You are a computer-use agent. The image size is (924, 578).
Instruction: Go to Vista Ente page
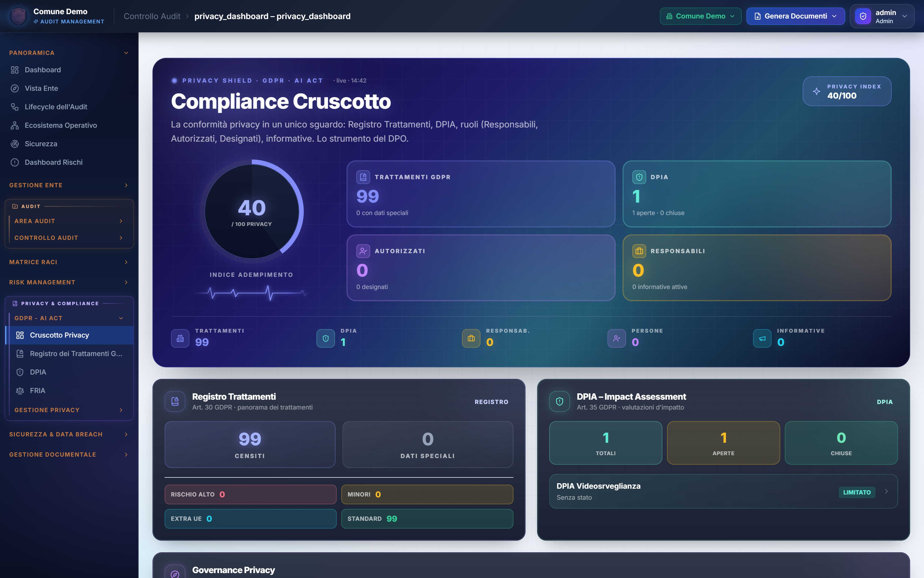(69, 88)
